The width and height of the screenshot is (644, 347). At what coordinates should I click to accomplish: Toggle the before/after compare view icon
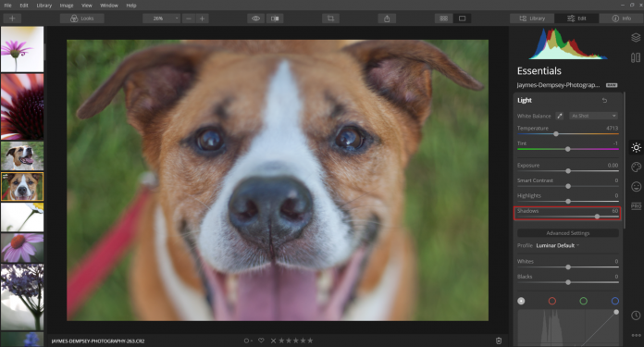click(x=275, y=19)
